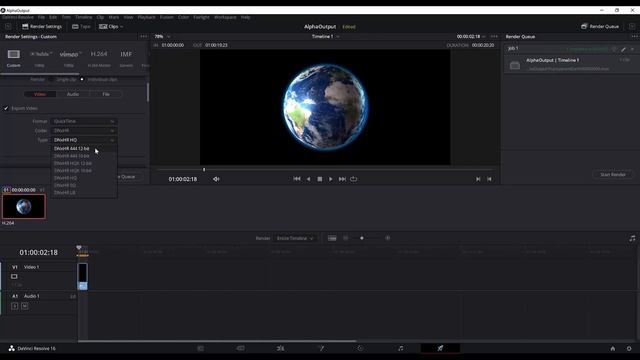Choose DNxHR LB from the list

(84, 193)
